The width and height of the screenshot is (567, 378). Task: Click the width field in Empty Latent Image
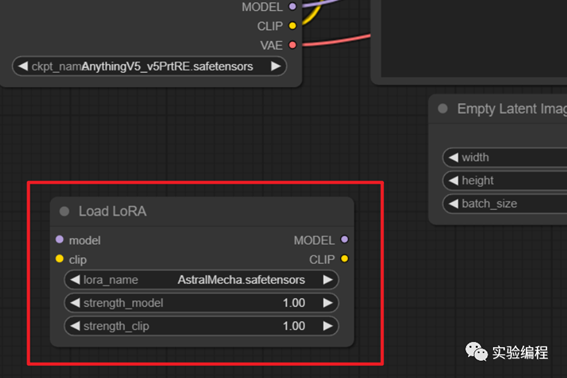(505, 157)
